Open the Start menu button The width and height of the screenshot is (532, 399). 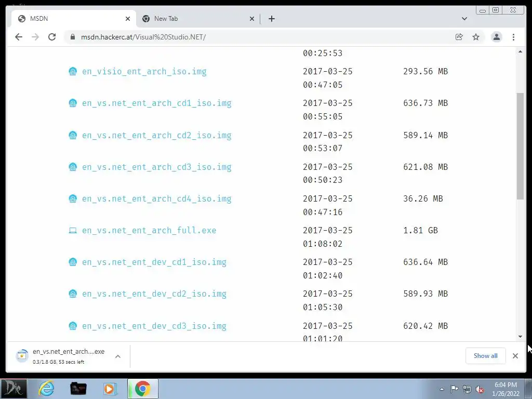(14, 389)
